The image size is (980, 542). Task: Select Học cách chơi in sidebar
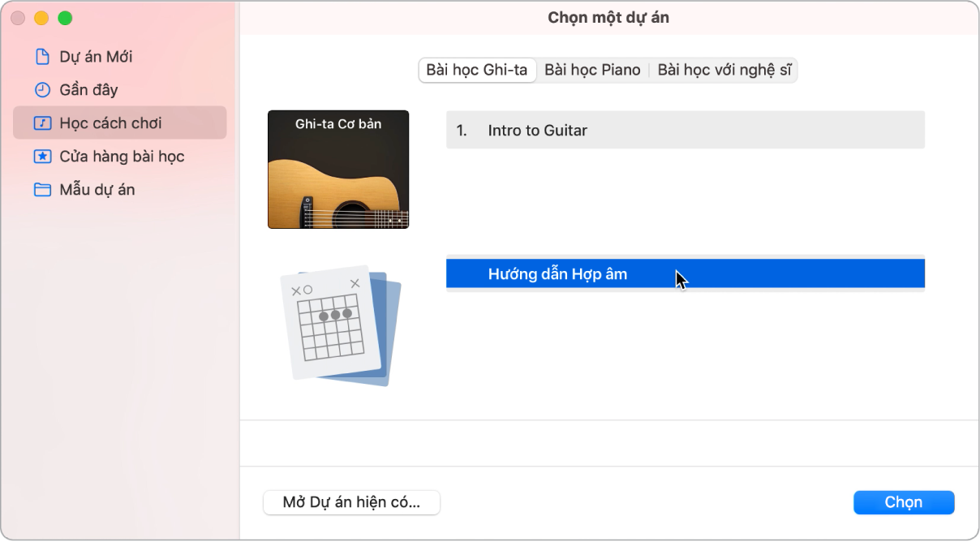pyautogui.click(x=119, y=123)
